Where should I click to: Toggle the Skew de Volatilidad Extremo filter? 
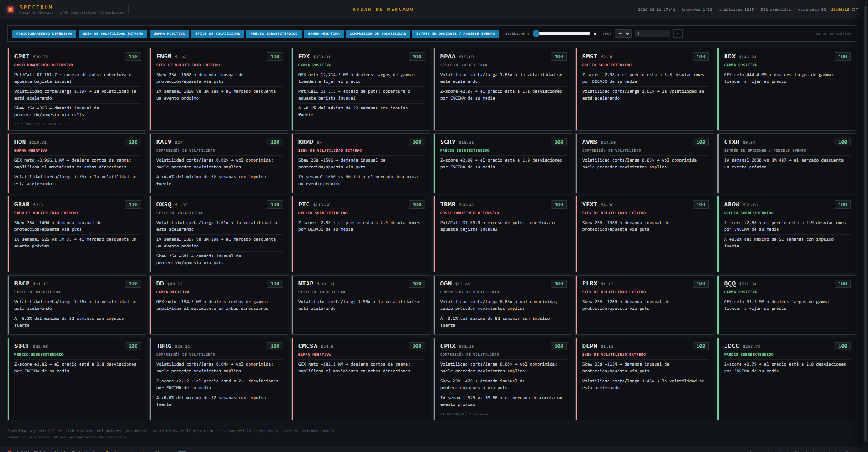113,33
